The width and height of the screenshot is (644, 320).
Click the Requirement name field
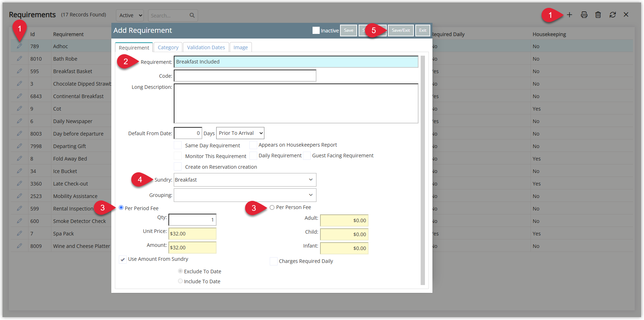296,62
